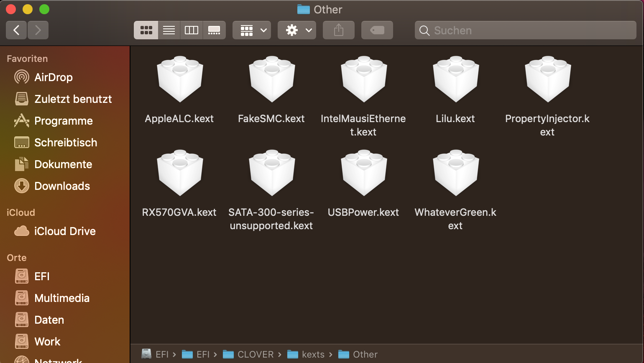Select the AppleALC.kext file icon
Screen dimensions: 644x363
(x=180, y=79)
